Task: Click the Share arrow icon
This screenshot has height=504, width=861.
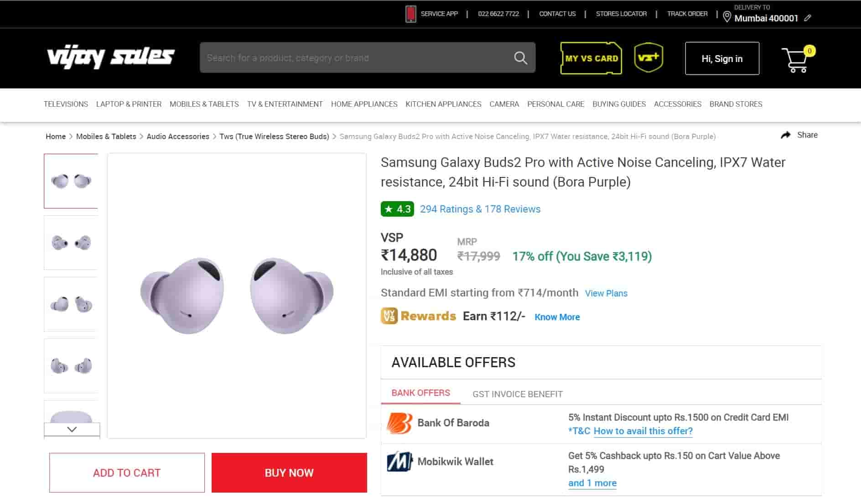Action: (x=786, y=135)
